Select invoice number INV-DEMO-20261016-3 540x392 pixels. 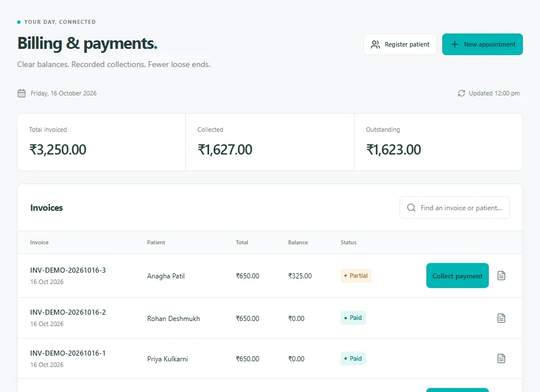pos(68,270)
